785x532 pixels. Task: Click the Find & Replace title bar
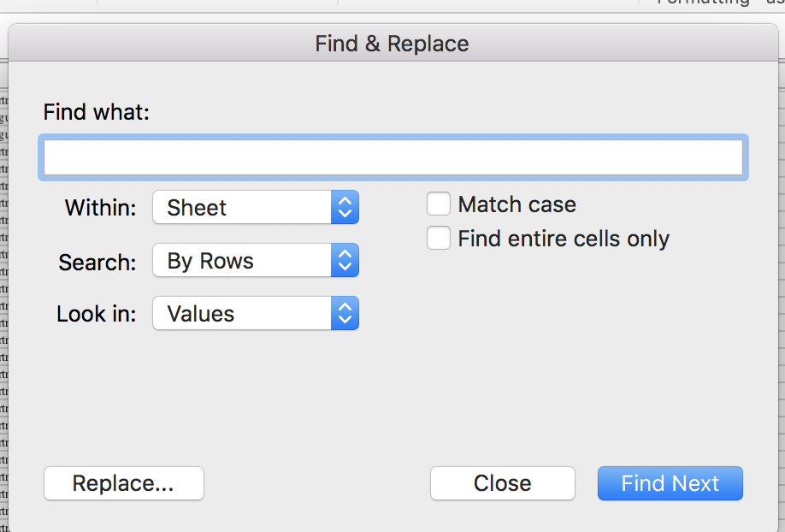click(x=392, y=44)
